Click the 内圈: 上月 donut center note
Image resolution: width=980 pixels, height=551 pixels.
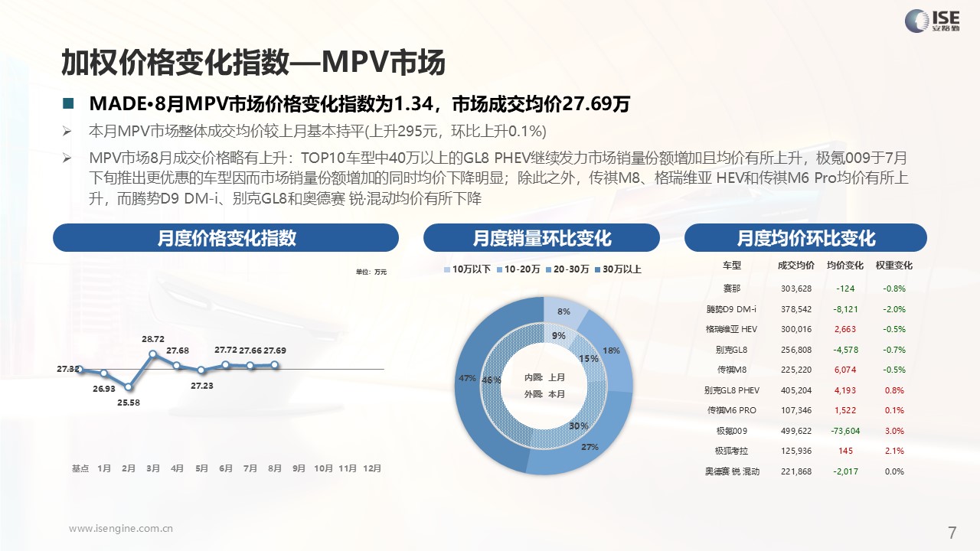[544, 377]
